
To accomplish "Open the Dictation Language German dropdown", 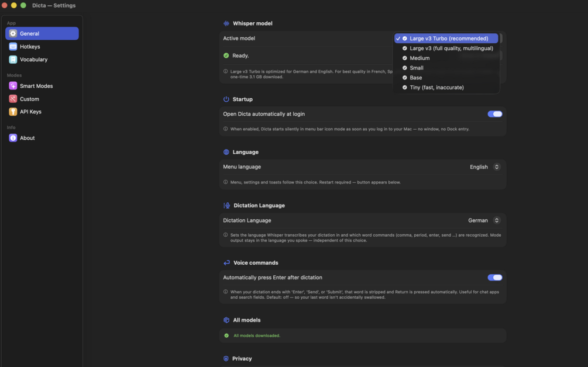I will tap(484, 220).
